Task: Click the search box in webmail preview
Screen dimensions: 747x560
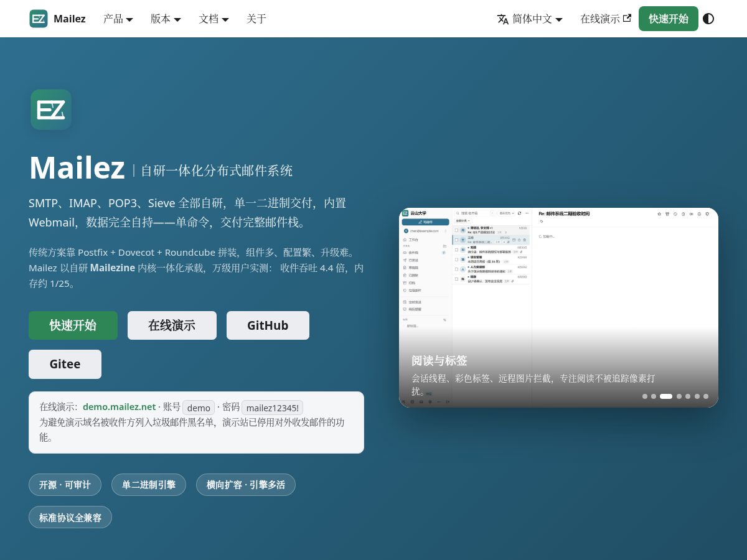Action: pyautogui.click(x=474, y=213)
